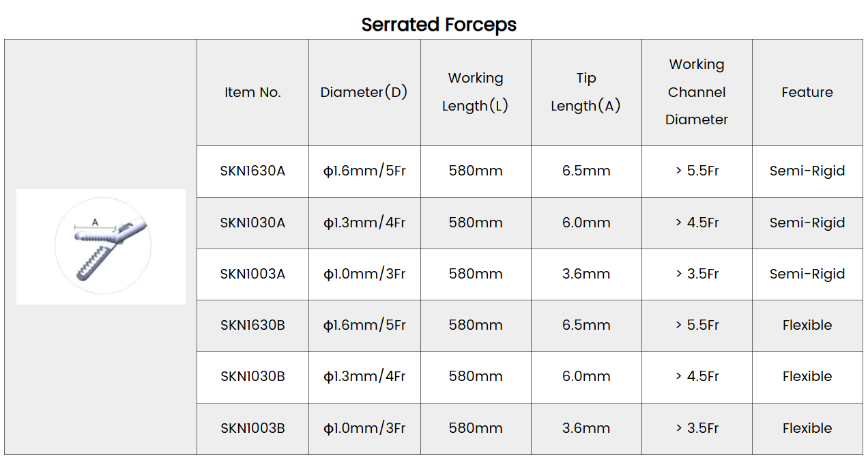868x467 pixels.
Task: Click the Tip Length (A) header
Action: click(586, 92)
